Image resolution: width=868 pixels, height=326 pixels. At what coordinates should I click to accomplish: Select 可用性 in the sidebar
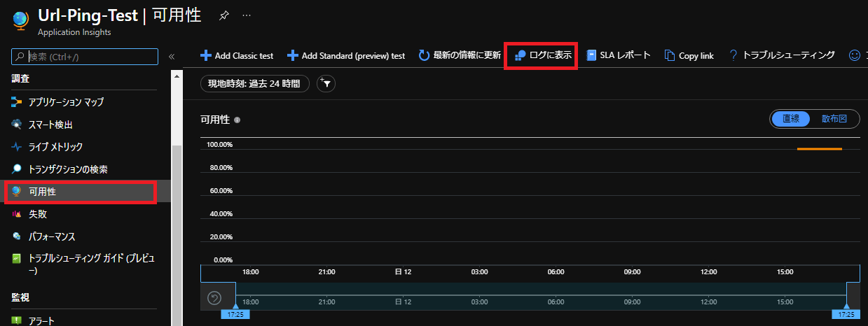(85, 192)
